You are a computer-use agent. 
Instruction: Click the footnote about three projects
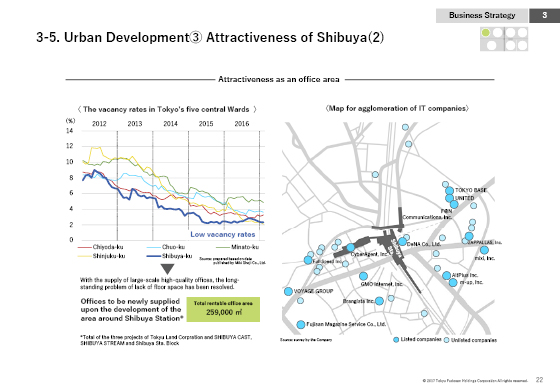(x=166, y=340)
